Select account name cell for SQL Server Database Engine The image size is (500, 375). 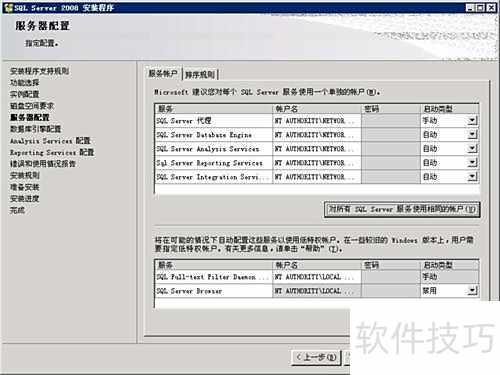click(317, 135)
